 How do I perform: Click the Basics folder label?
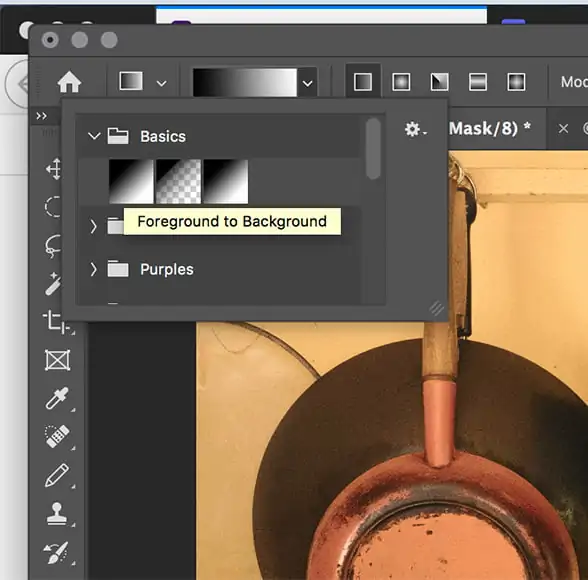[163, 136]
